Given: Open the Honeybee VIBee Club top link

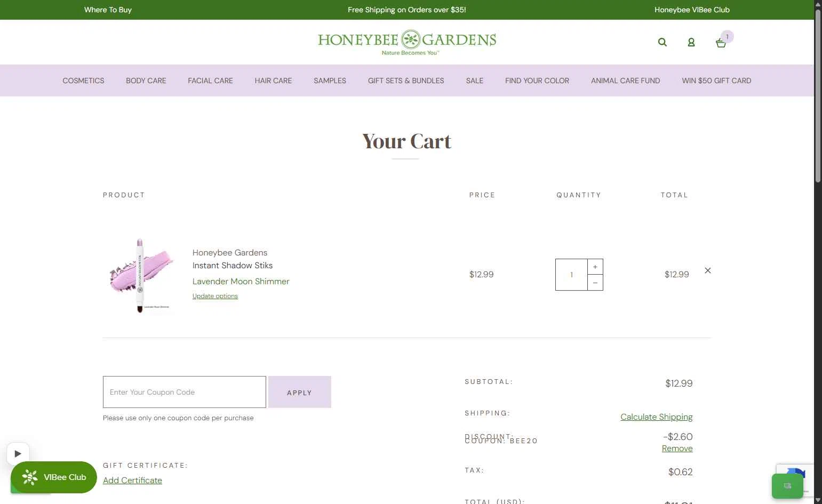Looking at the screenshot, I should coord(692,10).
